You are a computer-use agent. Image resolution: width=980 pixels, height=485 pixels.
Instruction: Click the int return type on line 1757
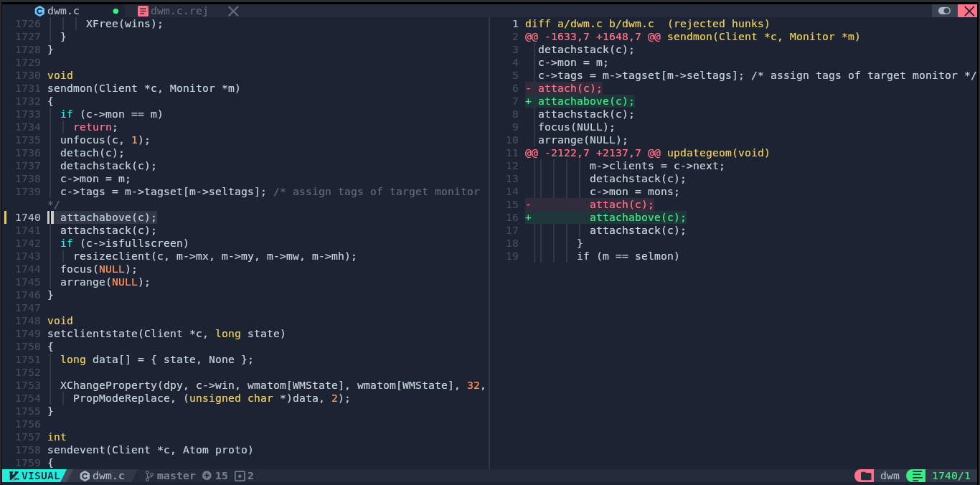click(x=57, y=437)
